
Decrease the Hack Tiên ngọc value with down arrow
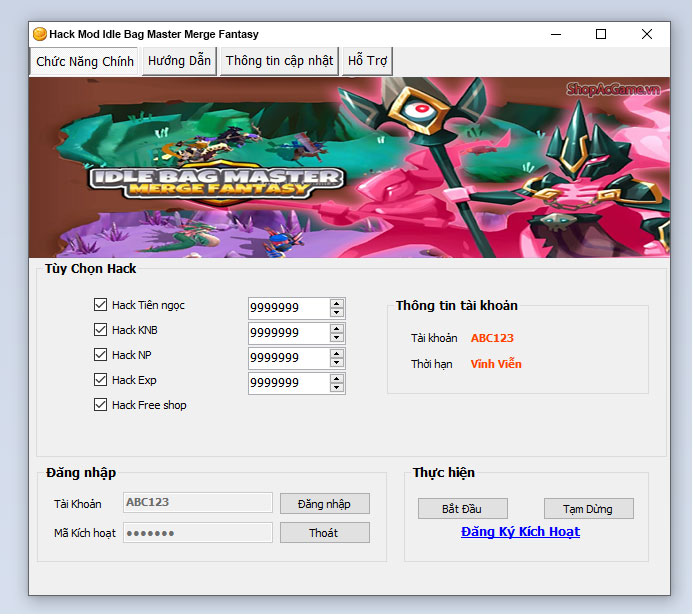tap(337, 312)
